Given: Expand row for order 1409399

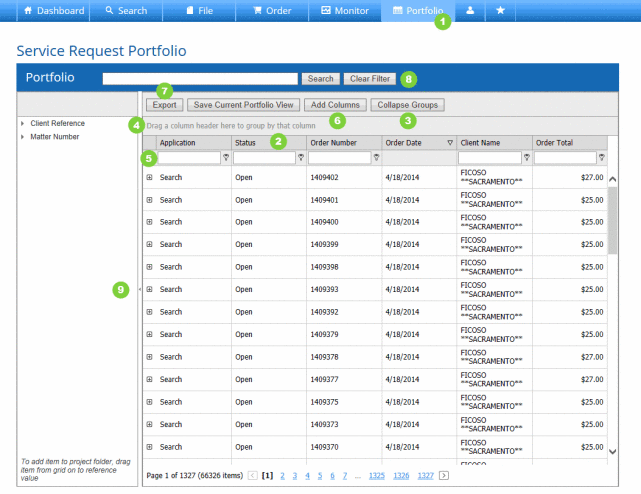Looking at the screenshot, I should pos(150,244).
